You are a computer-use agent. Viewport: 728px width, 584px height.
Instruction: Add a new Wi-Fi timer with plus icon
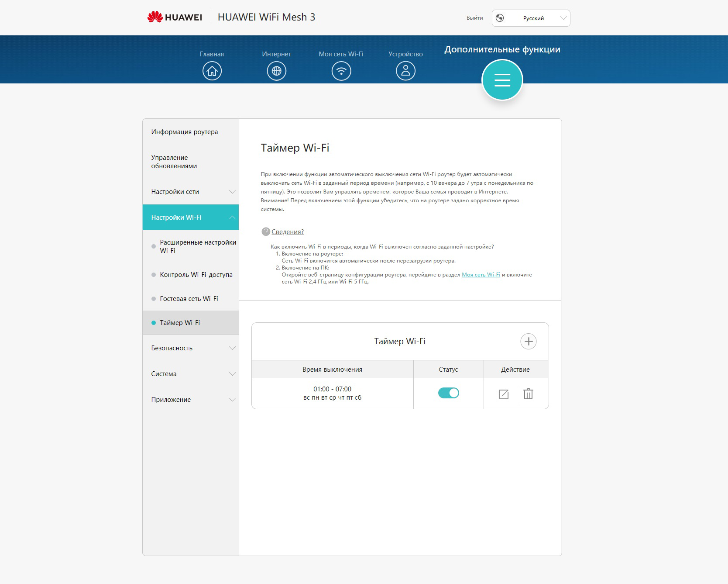[x=529, y=341]
